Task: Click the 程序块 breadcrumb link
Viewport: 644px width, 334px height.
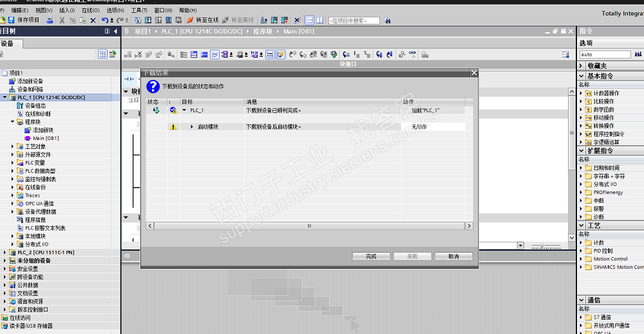Action: [263, 31]
